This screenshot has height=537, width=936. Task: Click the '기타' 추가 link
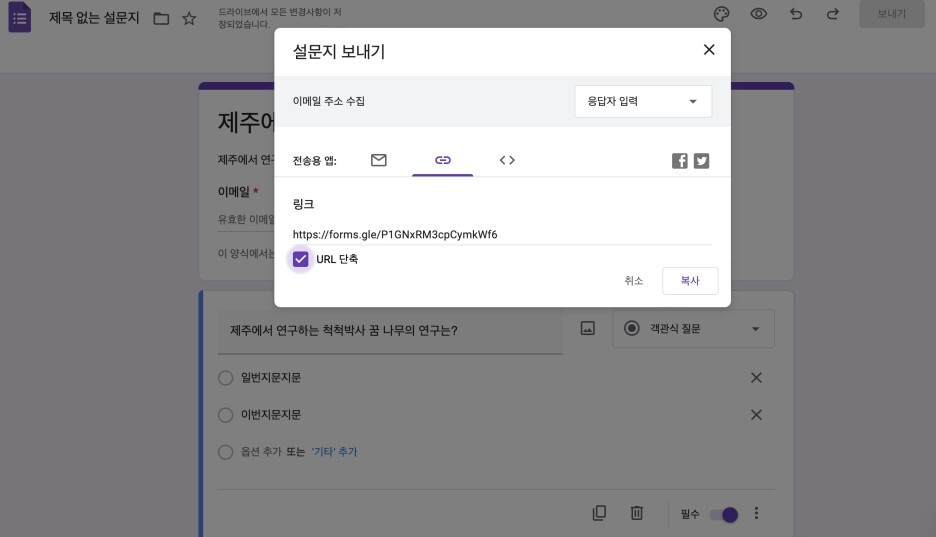pyautogui.click(x=334, y=452)
